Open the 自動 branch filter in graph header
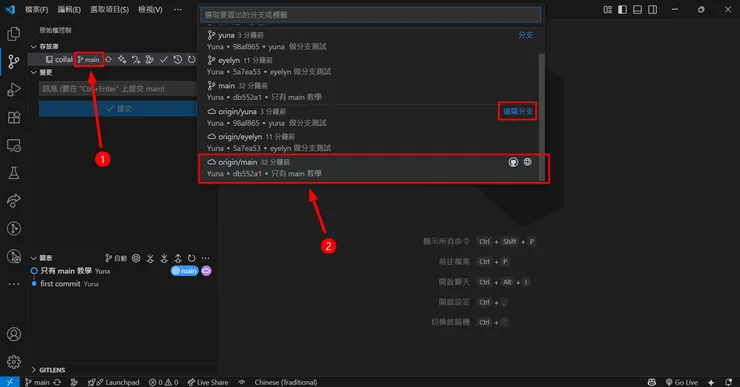The image size is (740, 387). tap(116, 258)
